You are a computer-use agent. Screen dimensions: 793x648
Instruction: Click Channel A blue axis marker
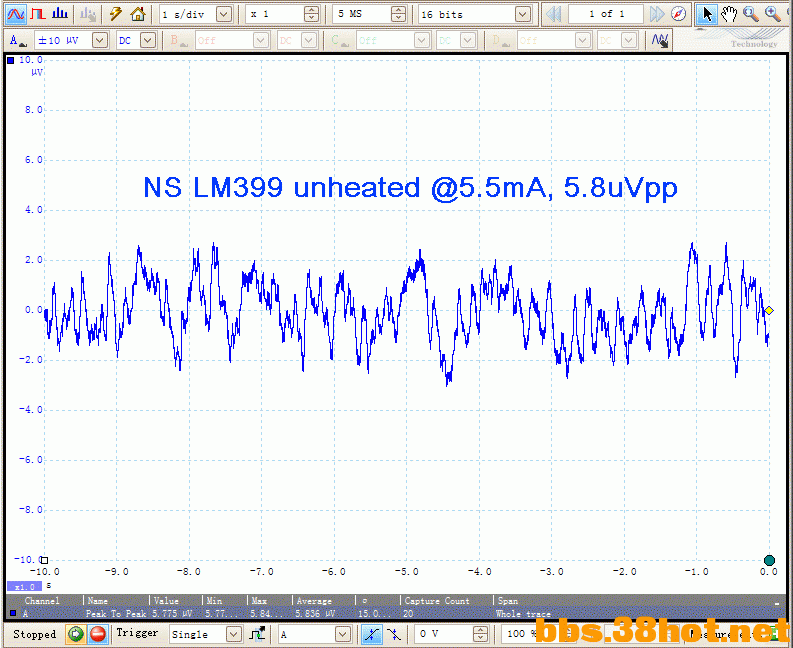click(10, 61)
